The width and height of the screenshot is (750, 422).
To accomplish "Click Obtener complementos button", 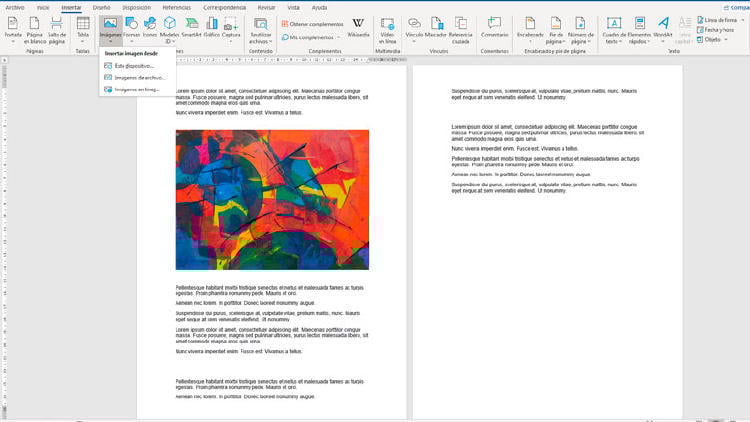I will coord(315,24).
